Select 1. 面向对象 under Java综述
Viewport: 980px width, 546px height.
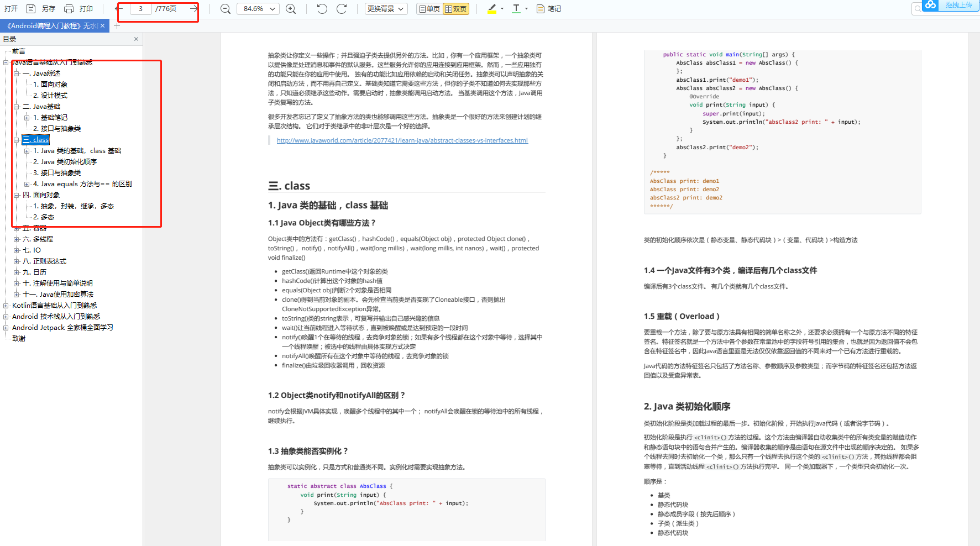[x=50, y=85]
